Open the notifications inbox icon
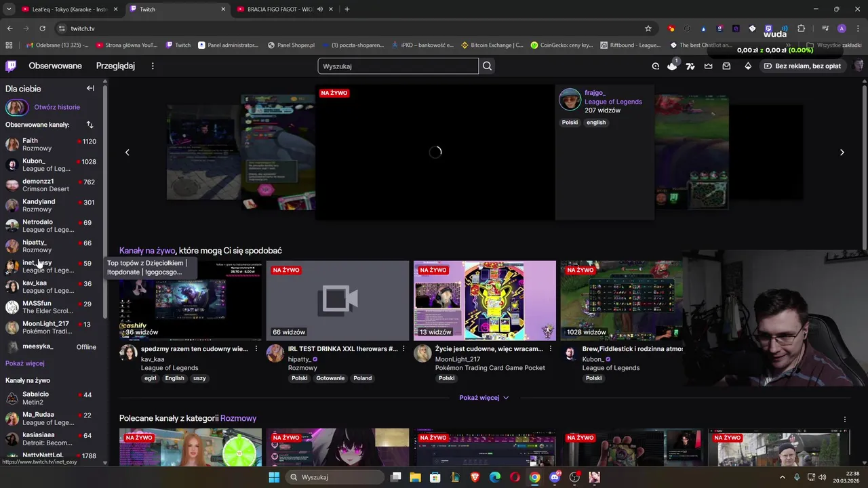The image size is (868, 488). coord(726,66)
